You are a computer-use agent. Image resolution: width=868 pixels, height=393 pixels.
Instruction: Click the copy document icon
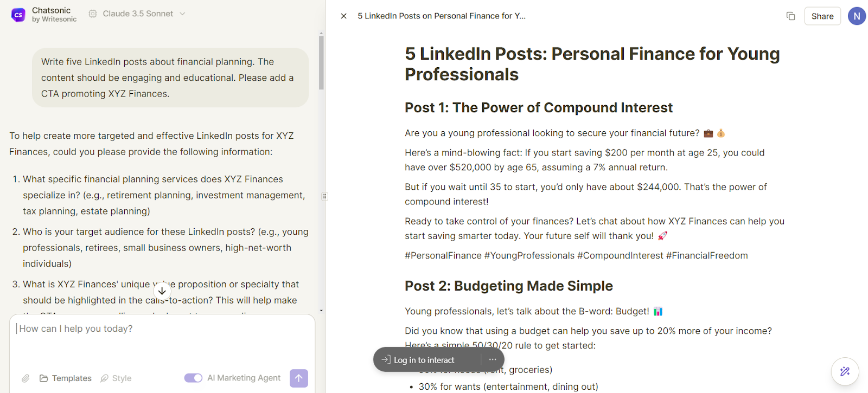tap(790, 16)
